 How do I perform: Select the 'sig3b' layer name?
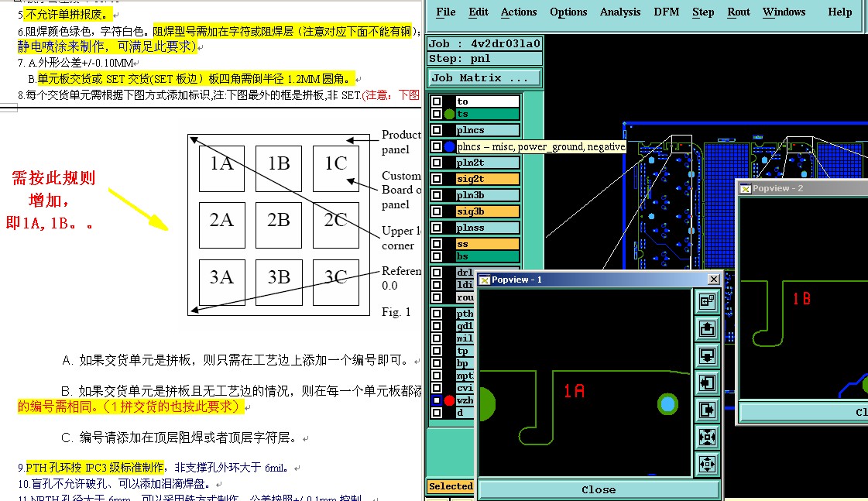[488, 211]
